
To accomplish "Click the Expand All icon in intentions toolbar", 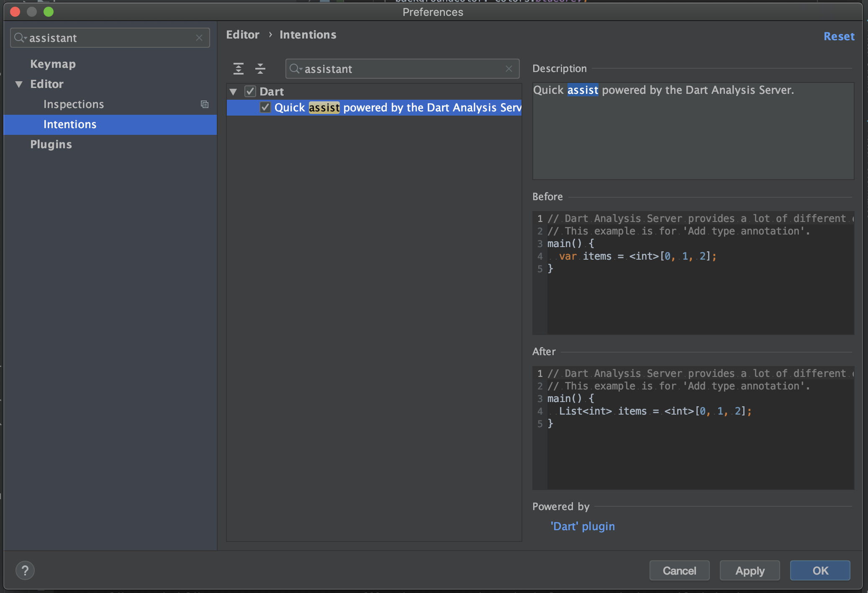I will [239, 69].
